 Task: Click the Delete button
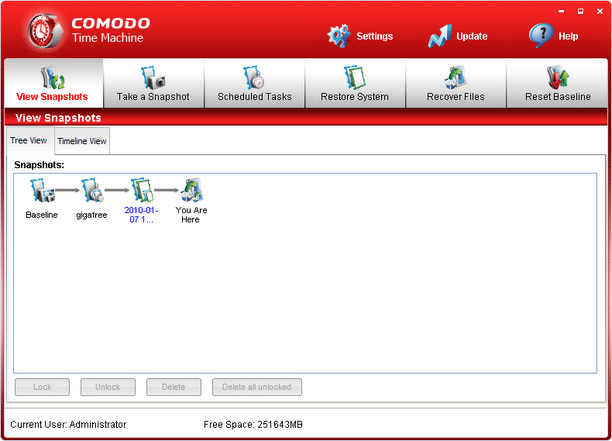[x=174, y=387]
